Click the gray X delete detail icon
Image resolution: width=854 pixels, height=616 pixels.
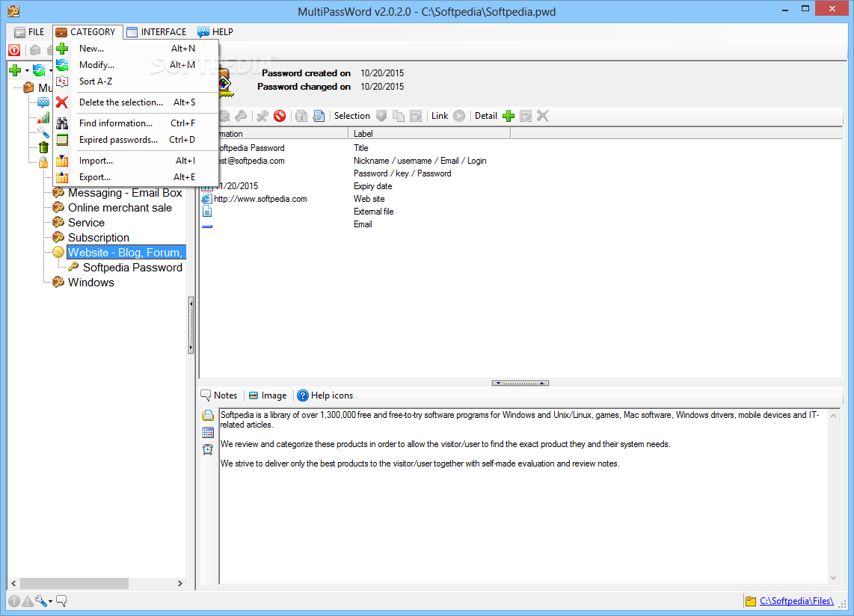542,115
